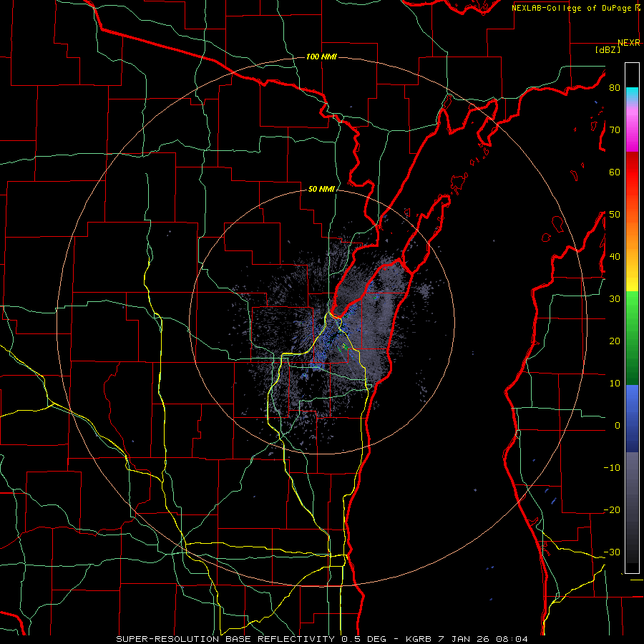
Task: Click 'SUPER-RESOLUTION BASE REFLECTIVITY' caption text
Action: tap(225, 639)
